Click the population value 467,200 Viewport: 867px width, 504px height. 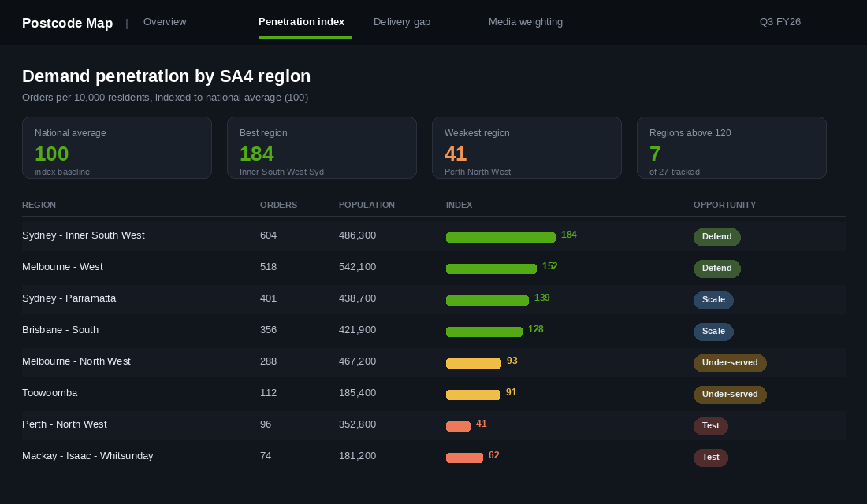pyautogui.click(x=357, y=361)
